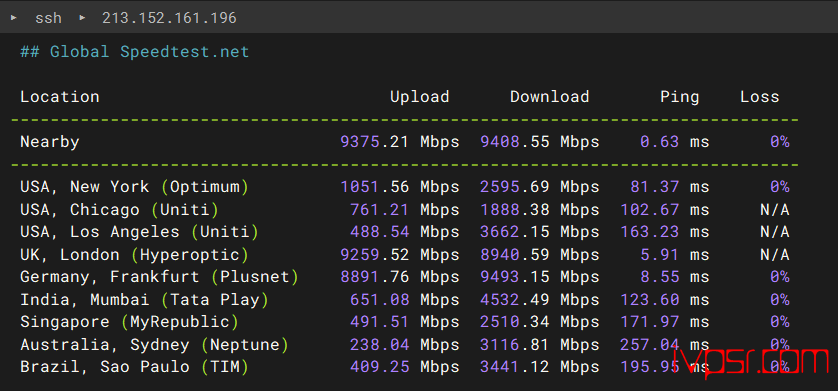This screenshot has width=838, height=391.
Task: Select London download 8940.59 Mbps
Action: pos(540,254)
